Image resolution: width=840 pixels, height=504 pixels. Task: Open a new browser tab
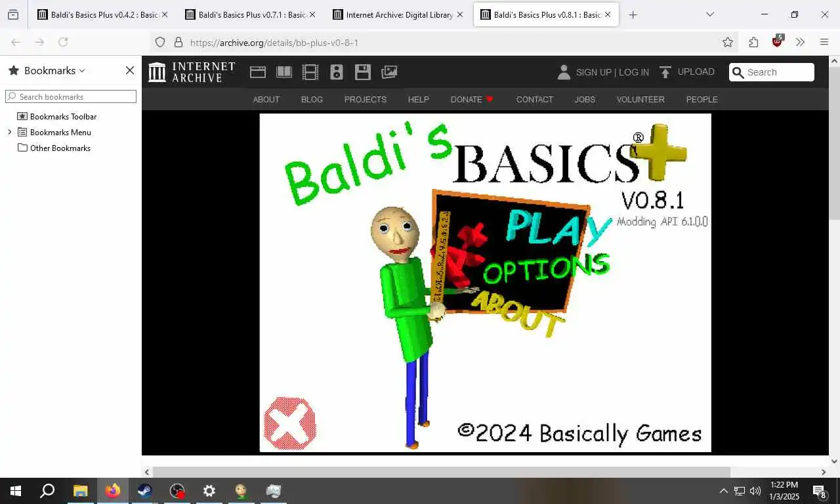pyautogui.click(x=633, y=14)
